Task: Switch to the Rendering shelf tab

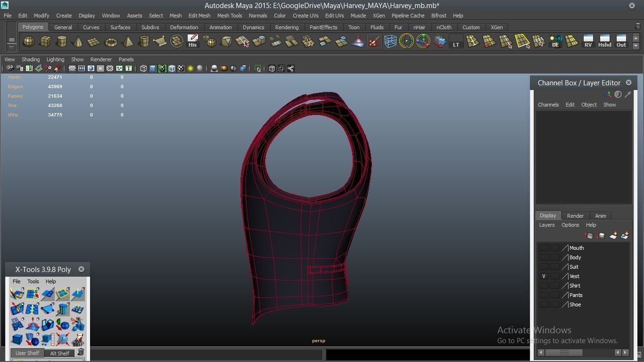Action: [287, 27]
